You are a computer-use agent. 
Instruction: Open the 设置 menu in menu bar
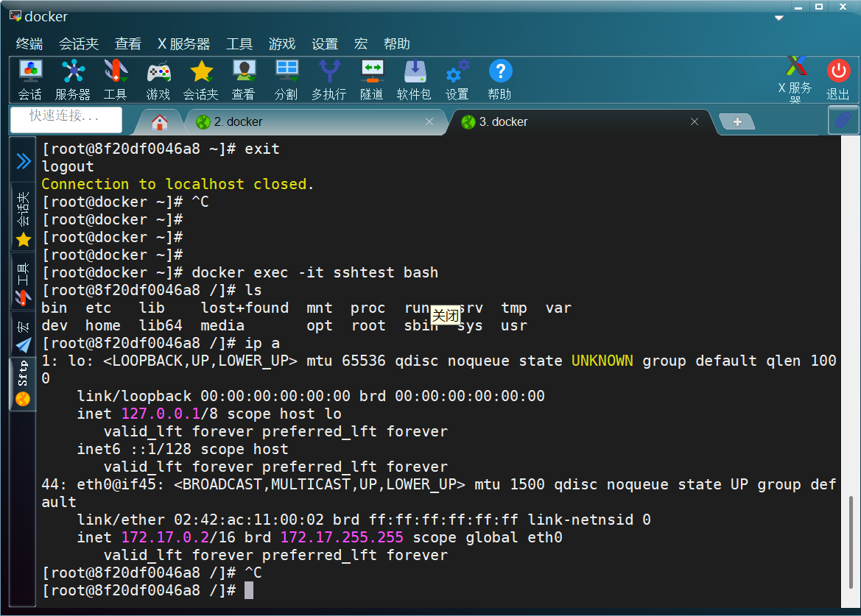(325, 44)
